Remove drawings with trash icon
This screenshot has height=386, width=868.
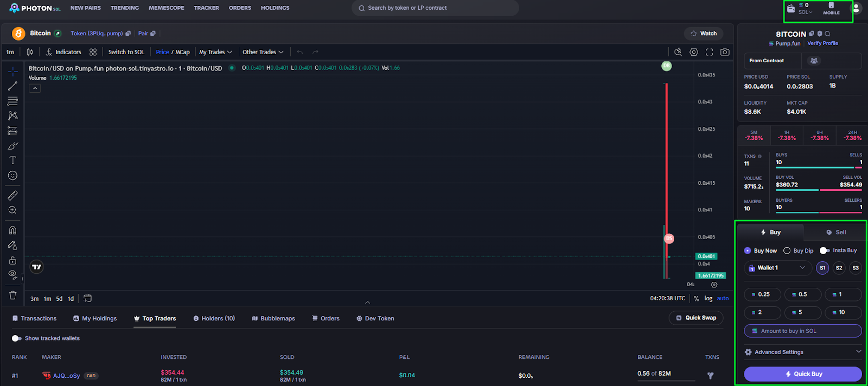pyautogui.click(x=12, y=295)
